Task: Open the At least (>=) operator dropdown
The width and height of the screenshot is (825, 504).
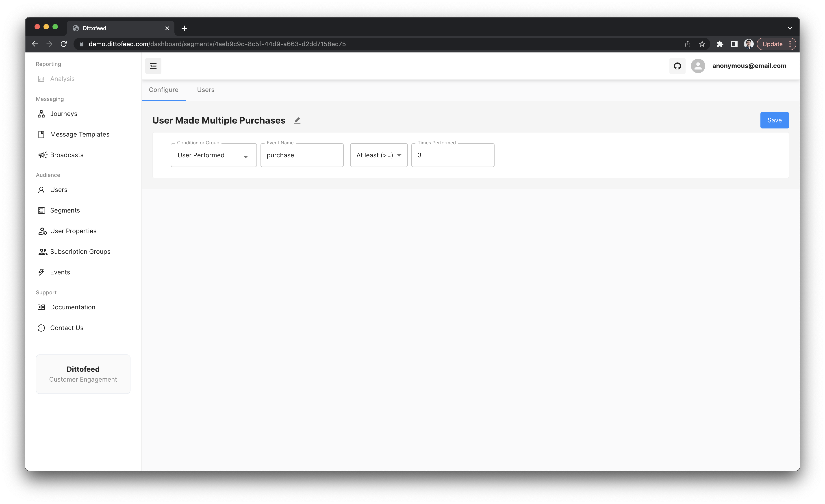Action: point(379,155)
